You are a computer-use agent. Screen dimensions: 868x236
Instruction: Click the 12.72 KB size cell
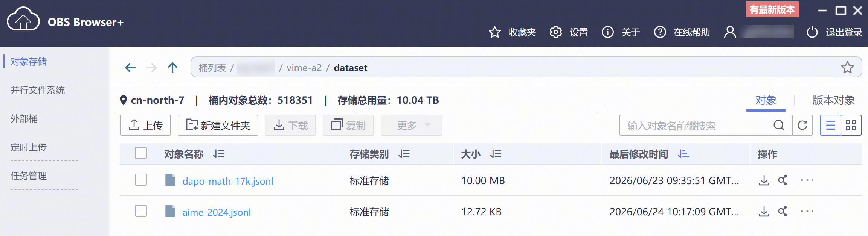point(481,212)
